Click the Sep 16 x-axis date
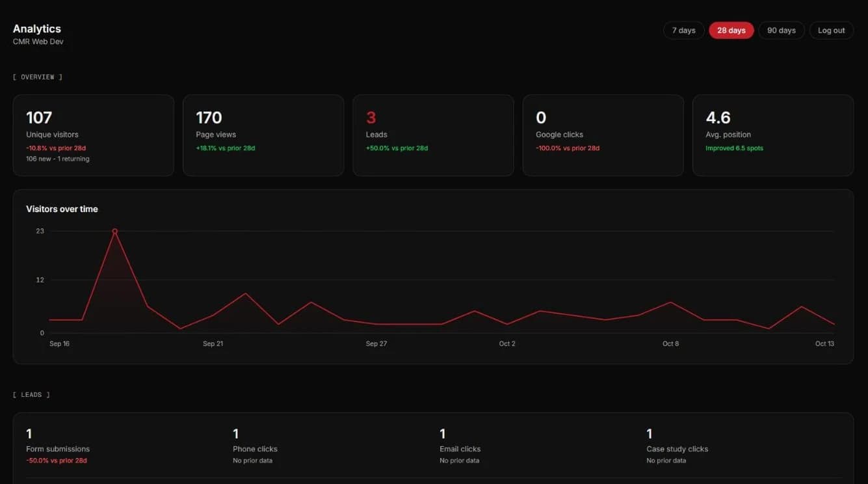The height and width of the screenshot is (484, 868). point(59,343)
